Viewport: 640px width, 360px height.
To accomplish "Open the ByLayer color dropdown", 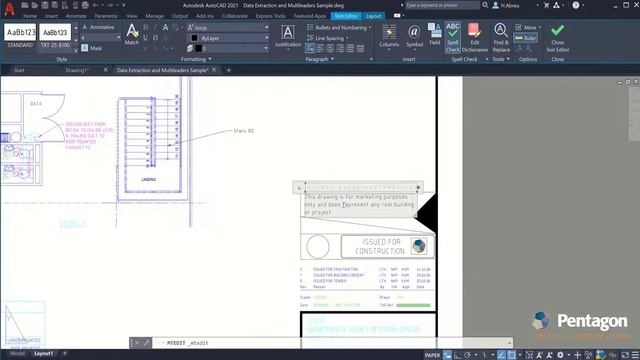I will 228,38.
